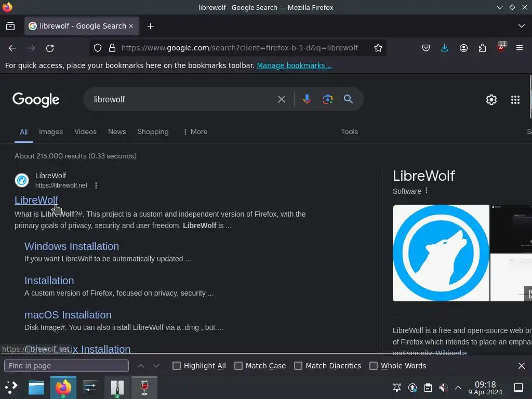Expand the list all tabs dropdown
The height and width of the screenshot is (399, 532).
click(522, 26)
